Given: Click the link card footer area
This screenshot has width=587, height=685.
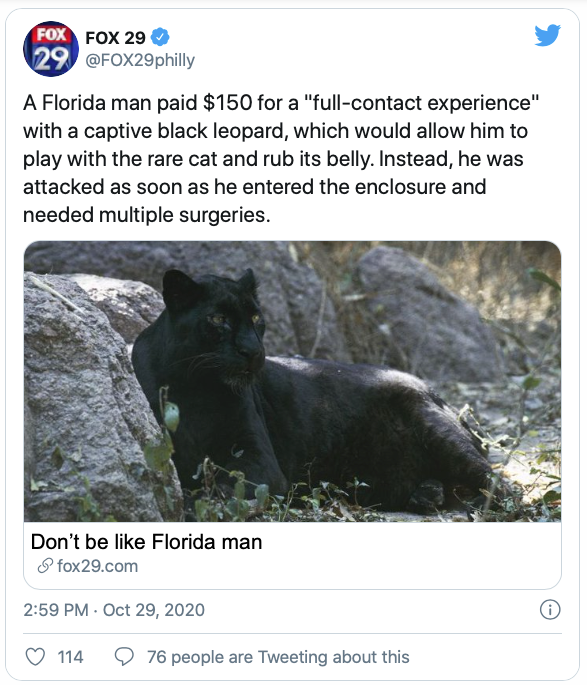Looking at the screenshot, I should click(293, 555).
